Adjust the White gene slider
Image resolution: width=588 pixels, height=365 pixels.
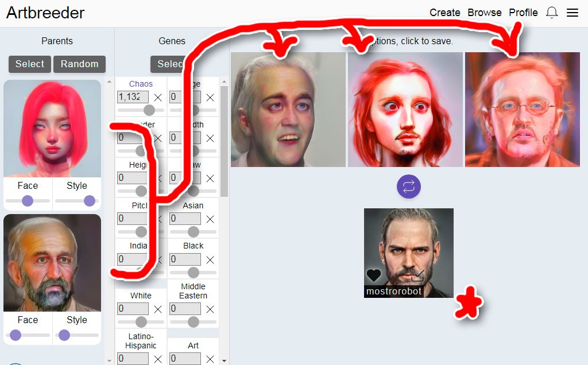coord(141,322)
